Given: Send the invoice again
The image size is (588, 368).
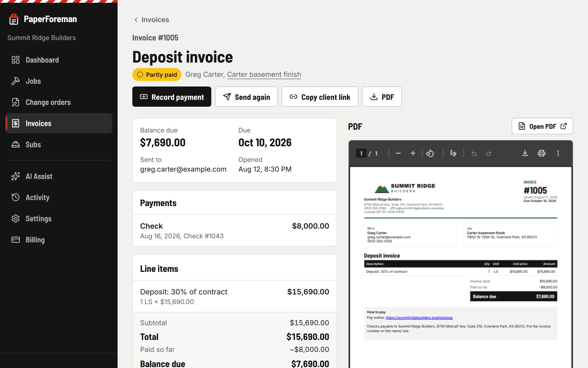Looking at the screenshot, I should click(x=246, y=97).
